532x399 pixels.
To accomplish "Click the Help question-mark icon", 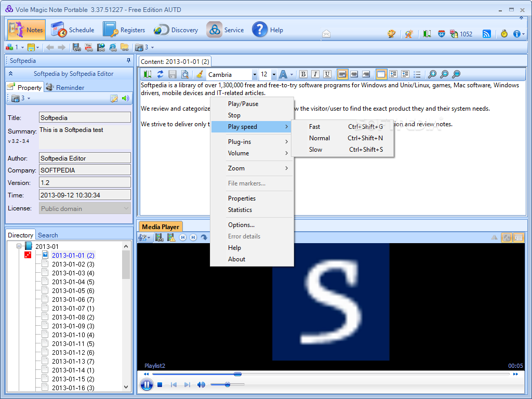I will click(x=260, y=30).
